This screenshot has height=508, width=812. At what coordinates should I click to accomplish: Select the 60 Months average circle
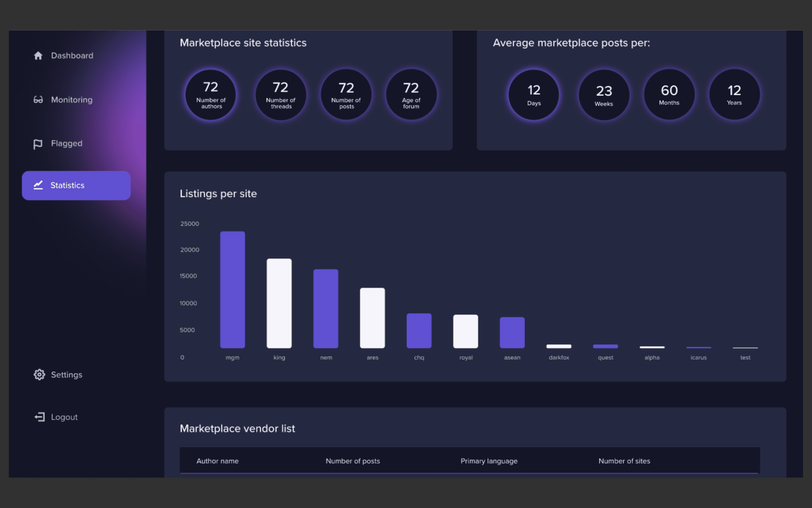click(669, 95)
